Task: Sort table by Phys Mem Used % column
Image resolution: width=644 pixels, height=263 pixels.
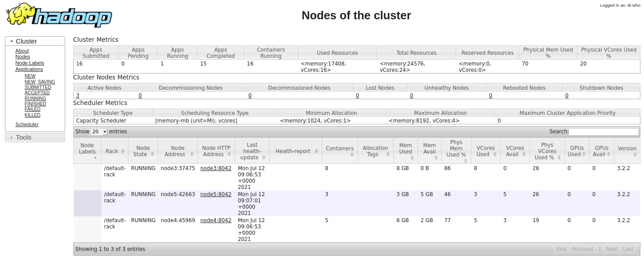Action: [x=456, y=150]
